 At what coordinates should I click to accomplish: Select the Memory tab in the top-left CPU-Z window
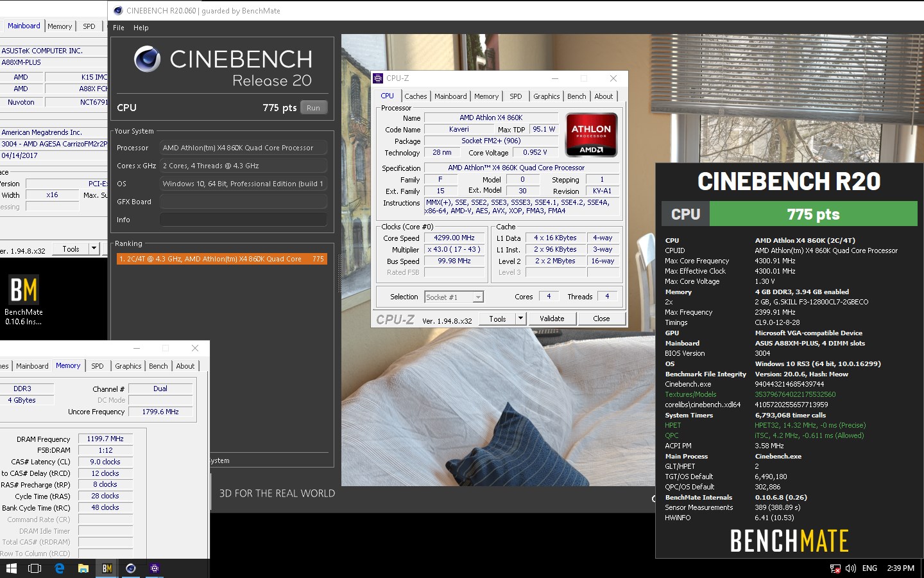click(x=60, y=26)
